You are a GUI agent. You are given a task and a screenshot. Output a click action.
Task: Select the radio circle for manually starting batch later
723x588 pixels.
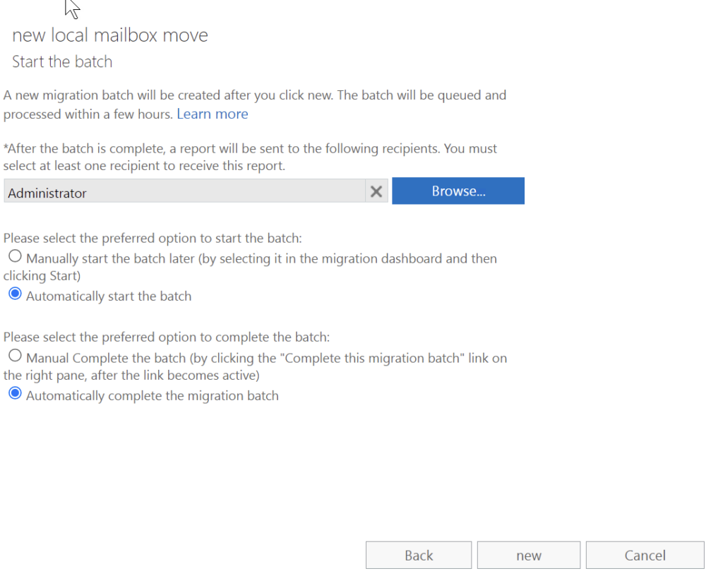15,257
